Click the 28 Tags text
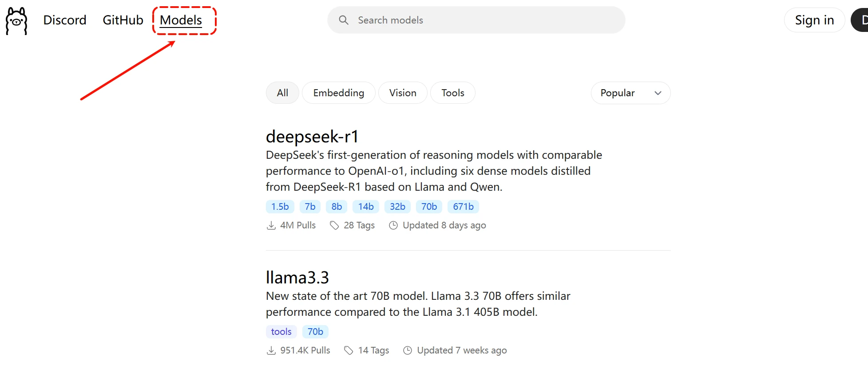This screenshot has height=369, width=868. pyautogui.click(x=359, y=225)
